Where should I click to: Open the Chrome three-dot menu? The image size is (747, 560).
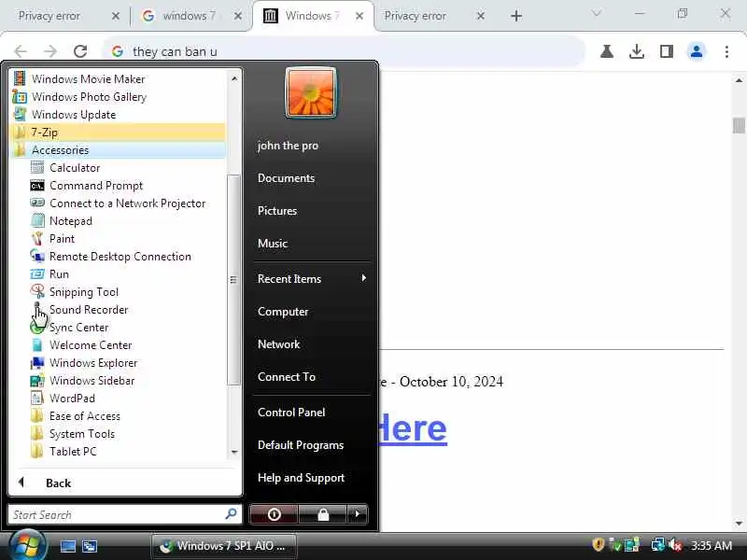726,51
